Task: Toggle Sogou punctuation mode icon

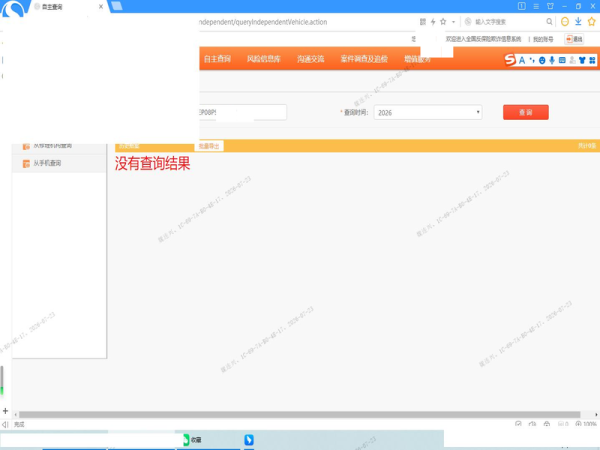Action: pos(532,60)
